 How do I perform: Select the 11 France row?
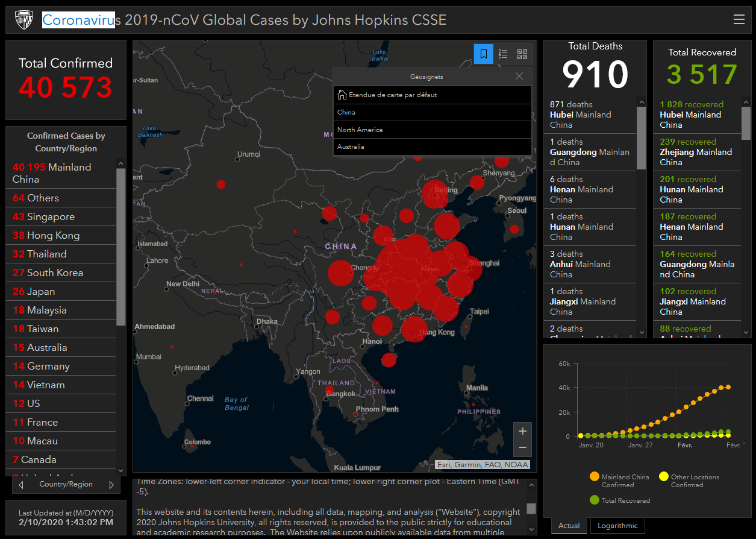tap(61, 422)
